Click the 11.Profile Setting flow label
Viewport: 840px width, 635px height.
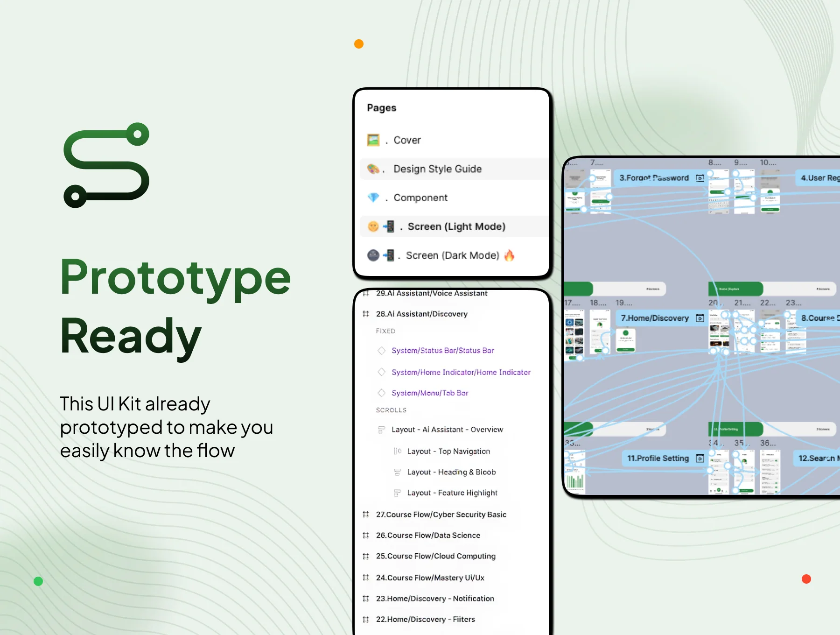click(x=658, y=459)
